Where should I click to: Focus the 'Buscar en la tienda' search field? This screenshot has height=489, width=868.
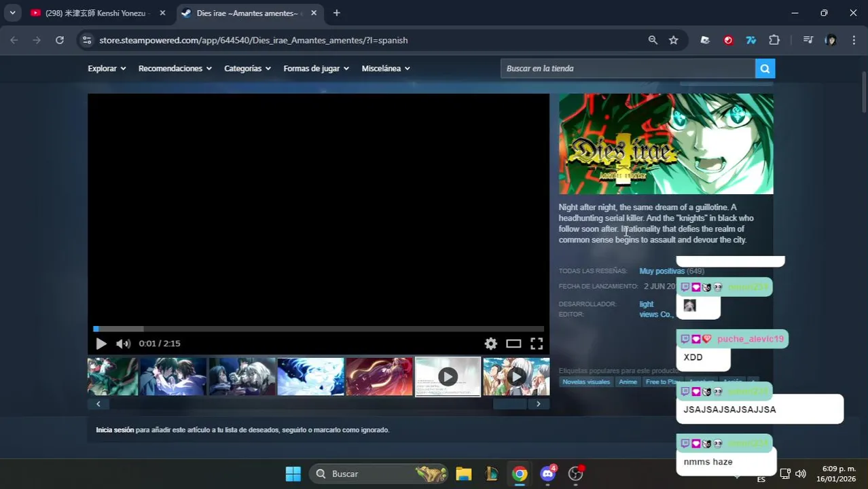[x=628, y=69]
